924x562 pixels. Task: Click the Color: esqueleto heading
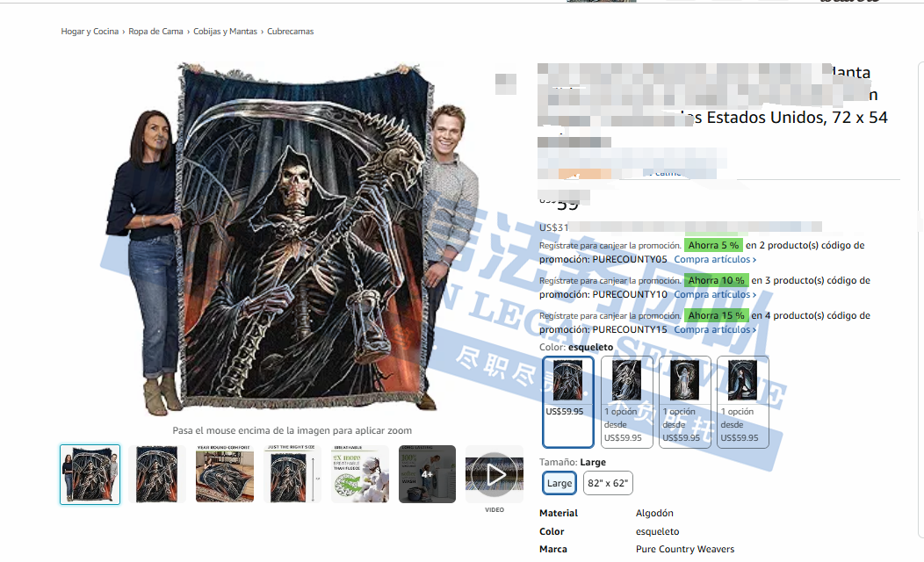click(x=575, y=348)
